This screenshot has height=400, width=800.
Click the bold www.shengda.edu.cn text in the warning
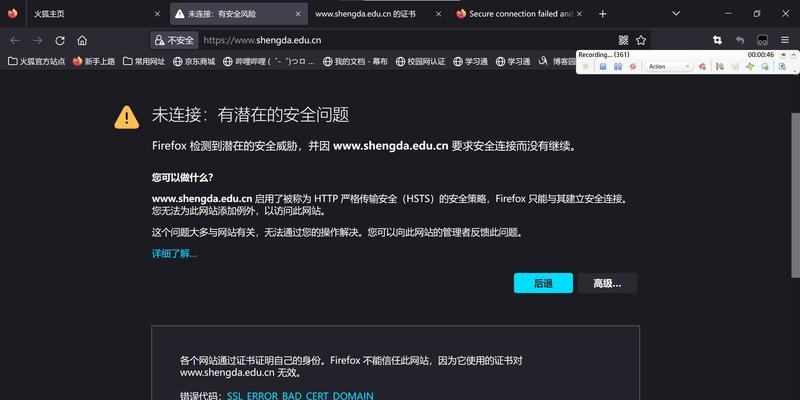391,146
